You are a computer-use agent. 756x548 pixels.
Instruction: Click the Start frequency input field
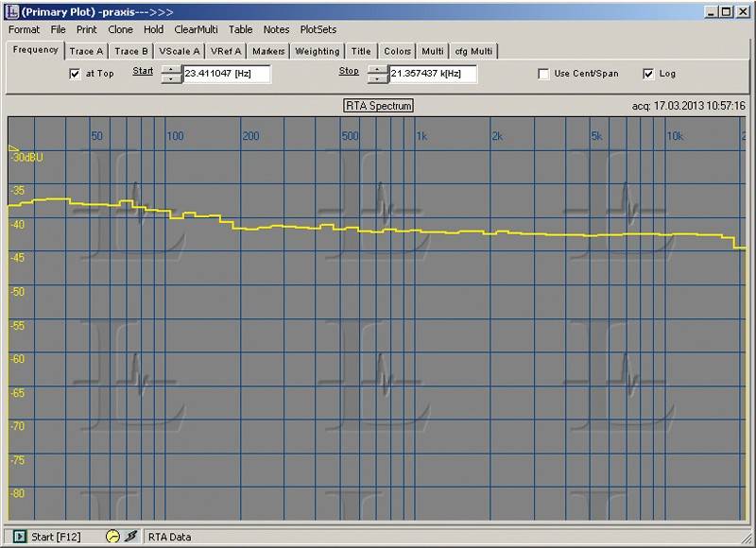coord(227,74)
